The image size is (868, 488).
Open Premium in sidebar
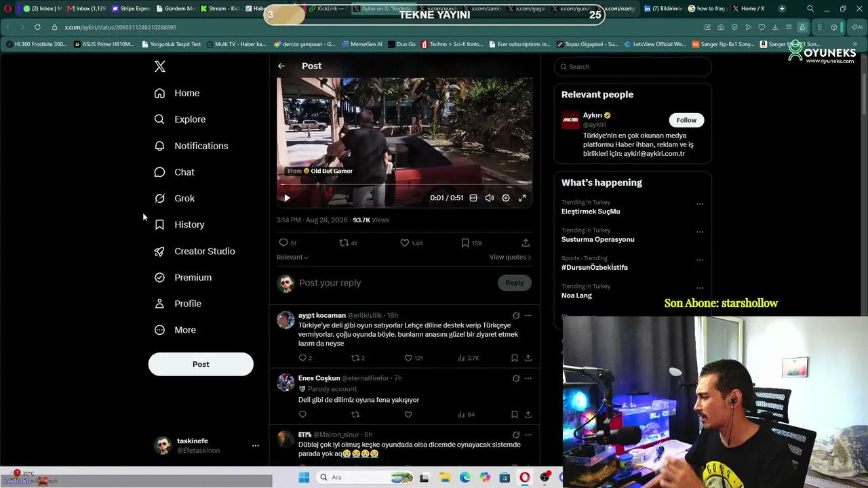click(x=183, y=277)
